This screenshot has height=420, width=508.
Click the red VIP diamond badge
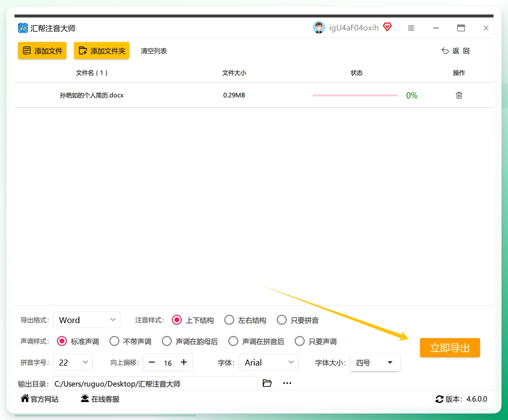[388, 27]
